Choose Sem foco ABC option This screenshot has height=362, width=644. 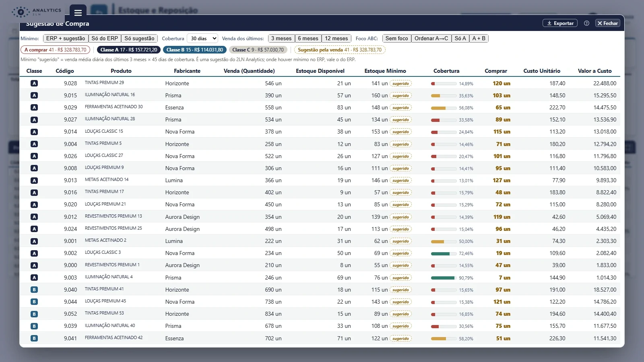(397, 39)
